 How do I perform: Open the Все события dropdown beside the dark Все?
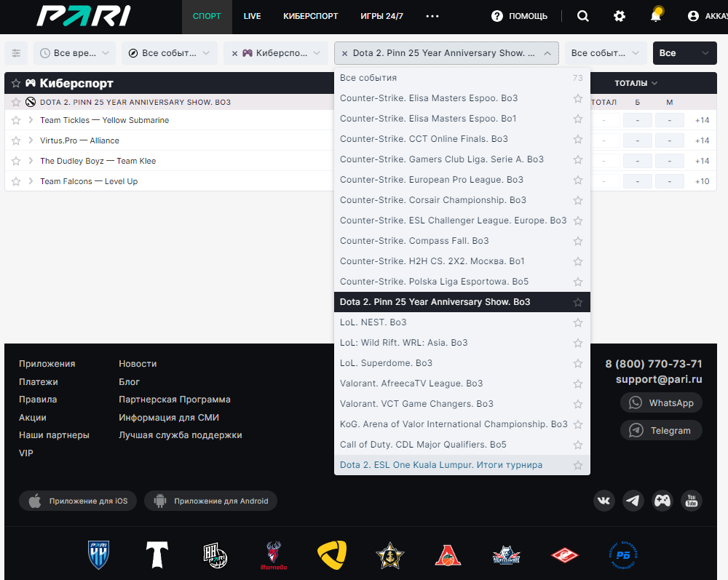pyautogui.click(x=606, y=53)
